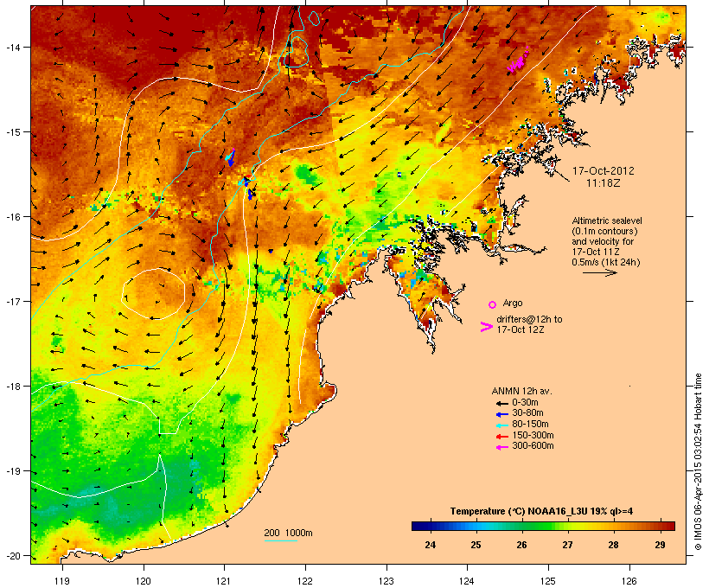Click the vertical IMOS copyright timestamp text
Screen dimensions: 709x588
[698, 462]
